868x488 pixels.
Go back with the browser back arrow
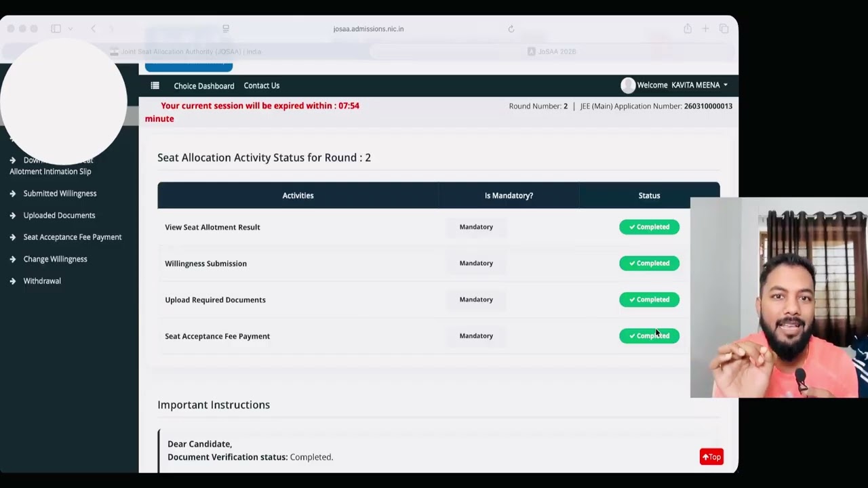[94, 28]
